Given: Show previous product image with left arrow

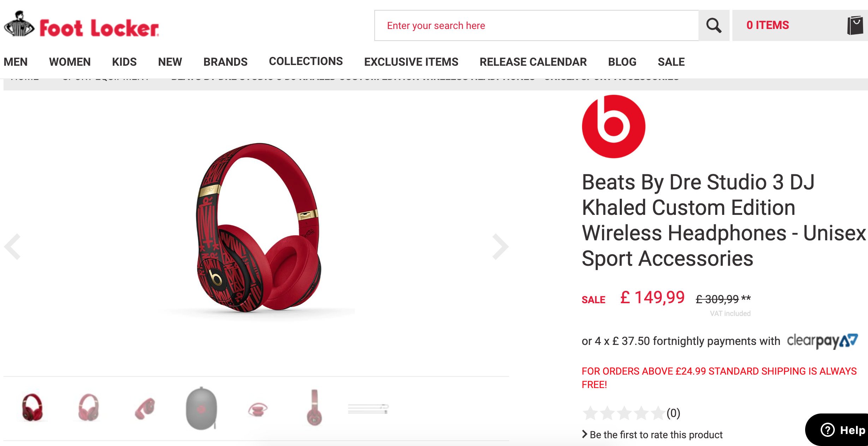Looking at the screenshot, I should 13,247.
